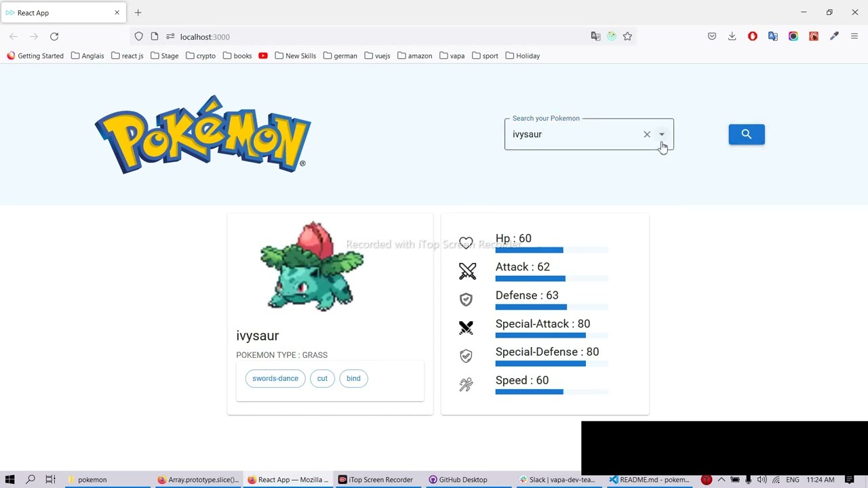Viewport: 868px width, 488px height.
Task: Open a new browser tab
Action: (x=138, y=12)
